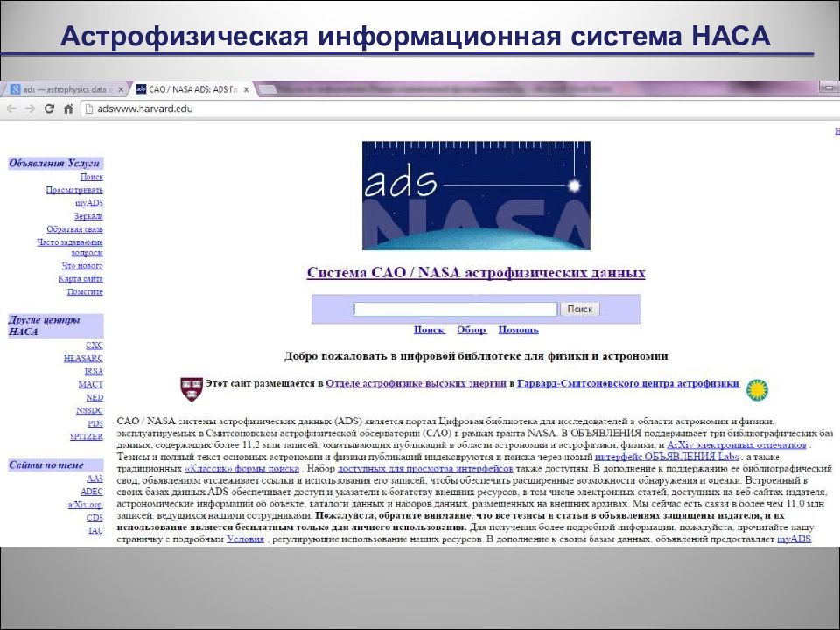Open the IAU related site link
Screen dimensions: 840x630
point(95,531)
